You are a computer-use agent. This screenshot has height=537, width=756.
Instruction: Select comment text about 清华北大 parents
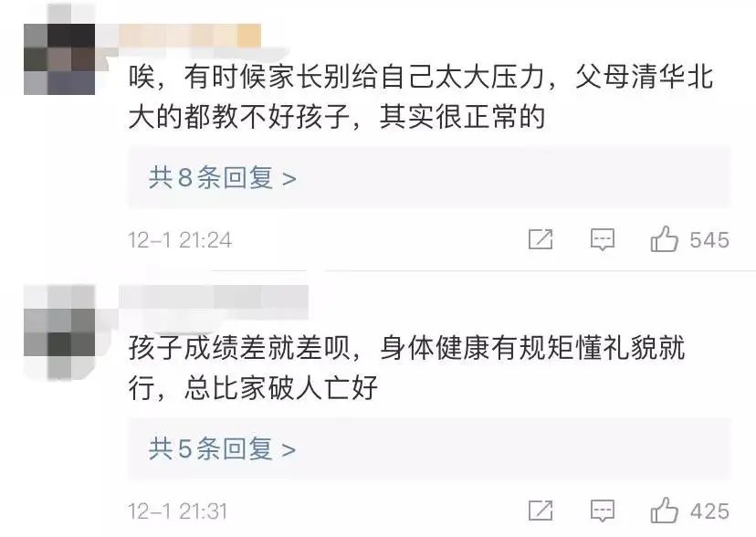pos(420,97)
